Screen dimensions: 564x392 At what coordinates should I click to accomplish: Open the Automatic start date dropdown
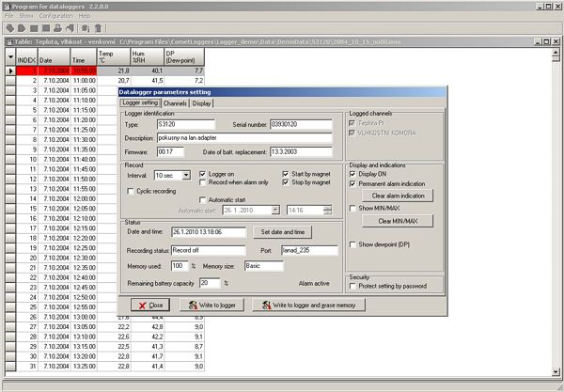pyautogui.click(x=274, y=210)
